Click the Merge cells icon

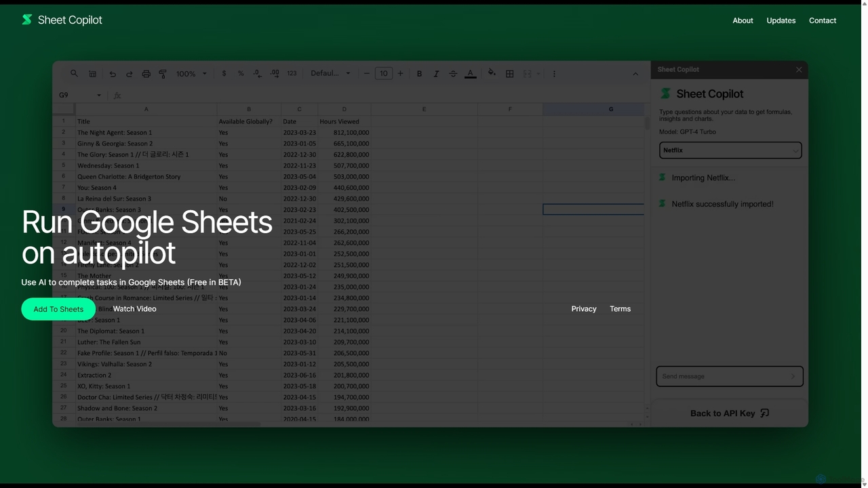pyautogui.click(x=527, y=73)
